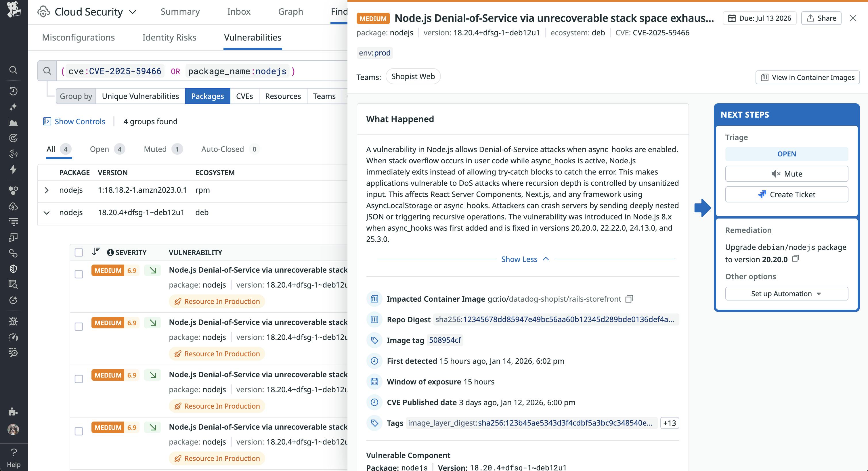Check the first Medium vulnerability row checkbox

pyautogui.click(x=79, y=275)
